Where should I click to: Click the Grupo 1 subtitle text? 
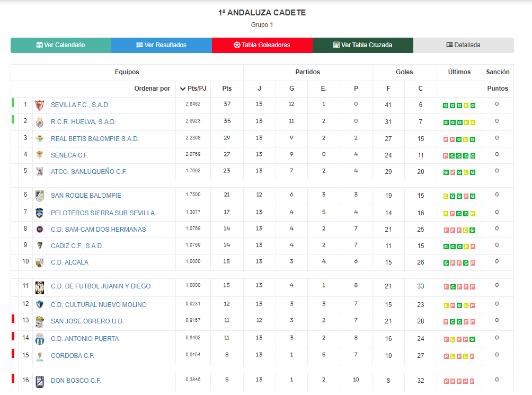[x=262, y=25]
